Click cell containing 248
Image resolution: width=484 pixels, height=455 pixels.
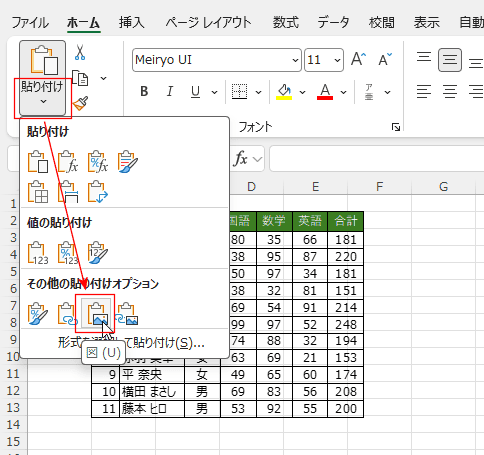[345, 324]
